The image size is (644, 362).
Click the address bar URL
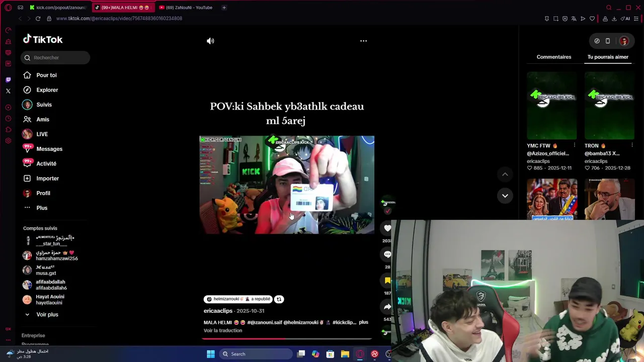119,19
